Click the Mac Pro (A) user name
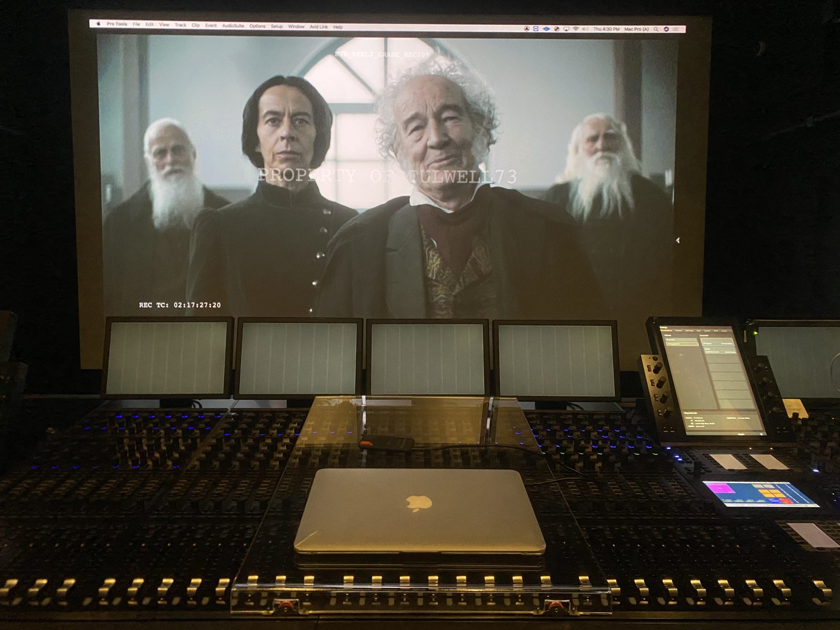The height and width of the screenshot is (630, 840). (636, 29)
